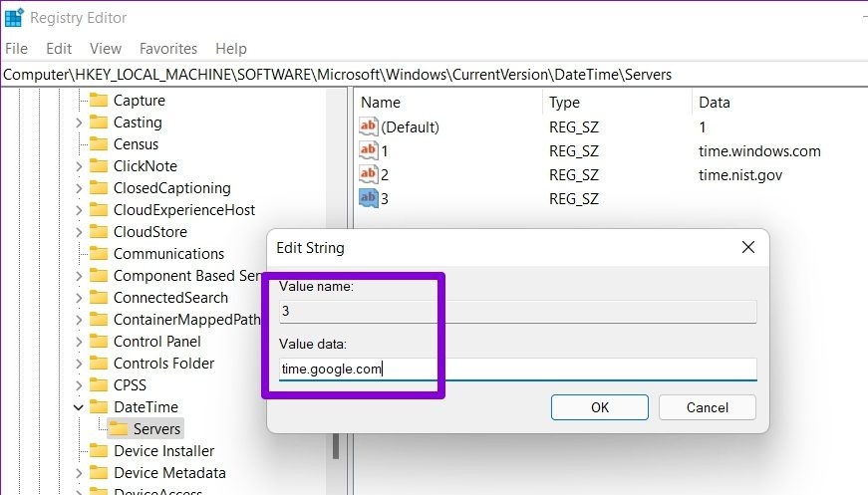Viewport: 868px width, 495px height.
Task: Select the string icon for value 2
Action: point(368,174)
